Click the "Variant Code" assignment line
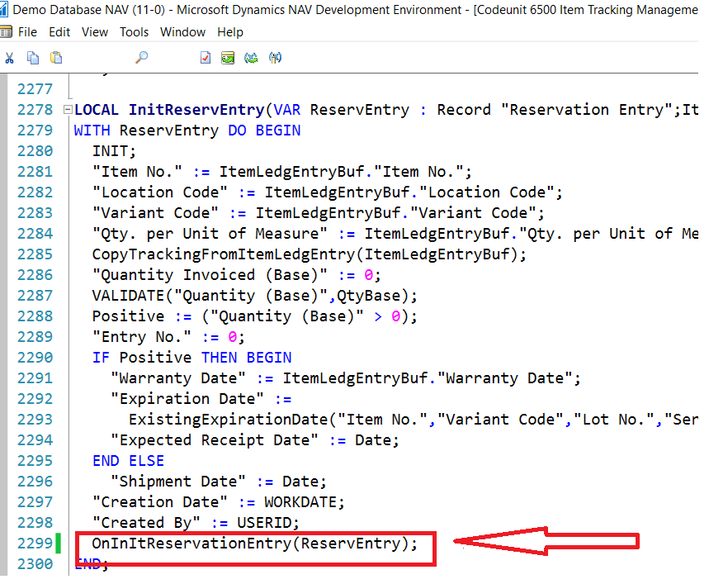Viewport: 728px width, 584px height. 318,213
